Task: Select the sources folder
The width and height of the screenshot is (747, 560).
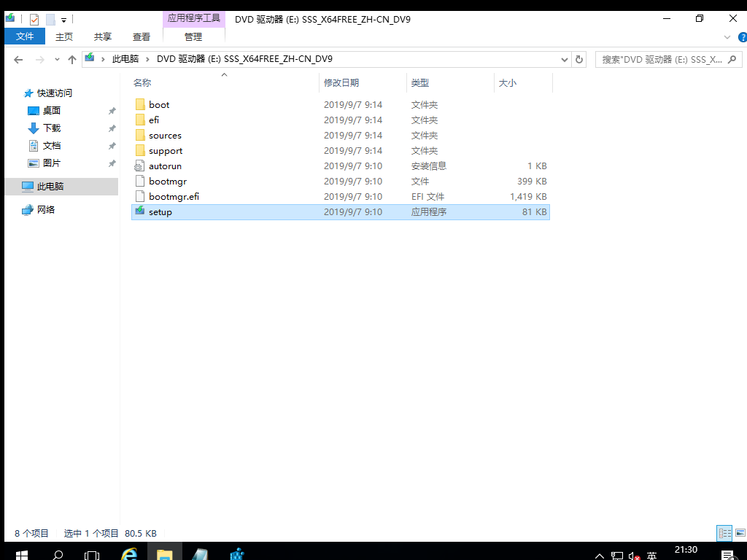Action: point(341,135)
